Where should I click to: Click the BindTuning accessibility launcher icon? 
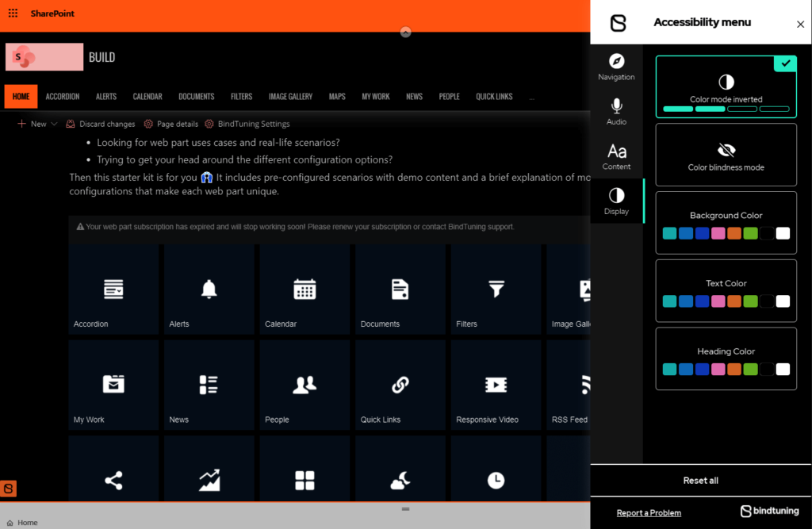point(8,488)
